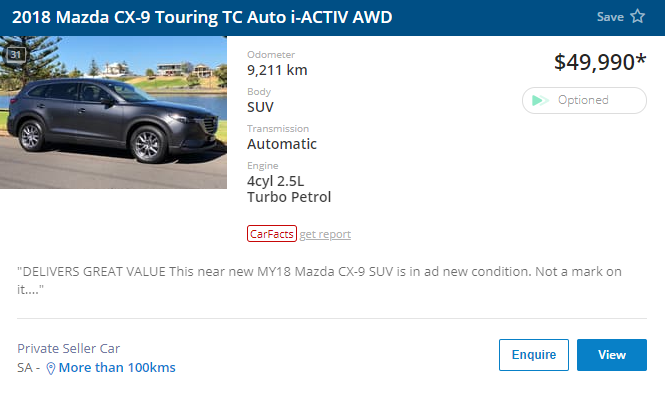Click the SUV body type value
The width and height of the screenshot is (665, 394).
(260, 107)
